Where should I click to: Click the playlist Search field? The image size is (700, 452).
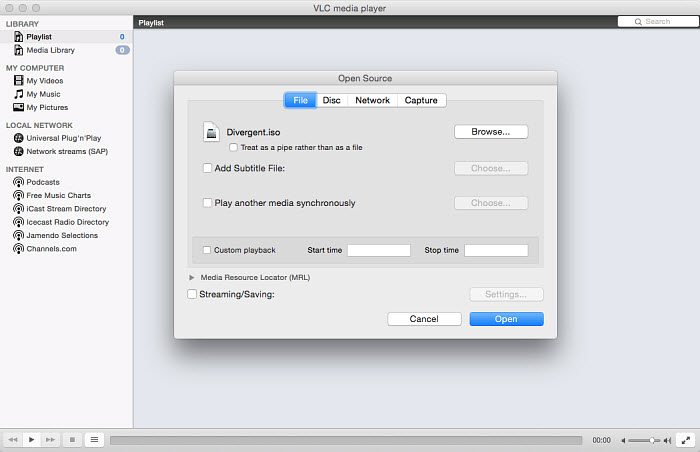pos(658,21)
